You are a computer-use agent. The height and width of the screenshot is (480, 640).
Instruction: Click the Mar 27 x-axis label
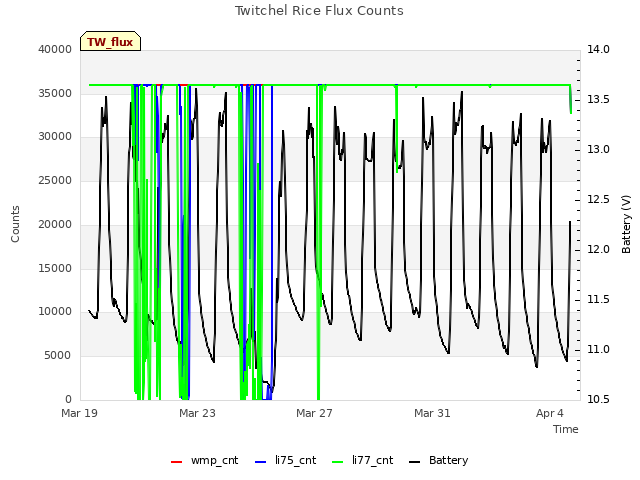click(314, 413)
